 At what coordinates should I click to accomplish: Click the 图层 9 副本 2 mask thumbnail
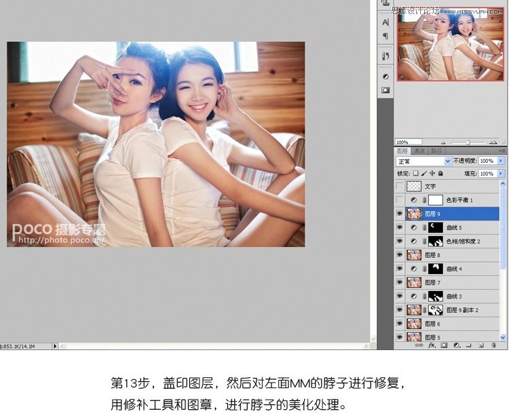[435, 310]
